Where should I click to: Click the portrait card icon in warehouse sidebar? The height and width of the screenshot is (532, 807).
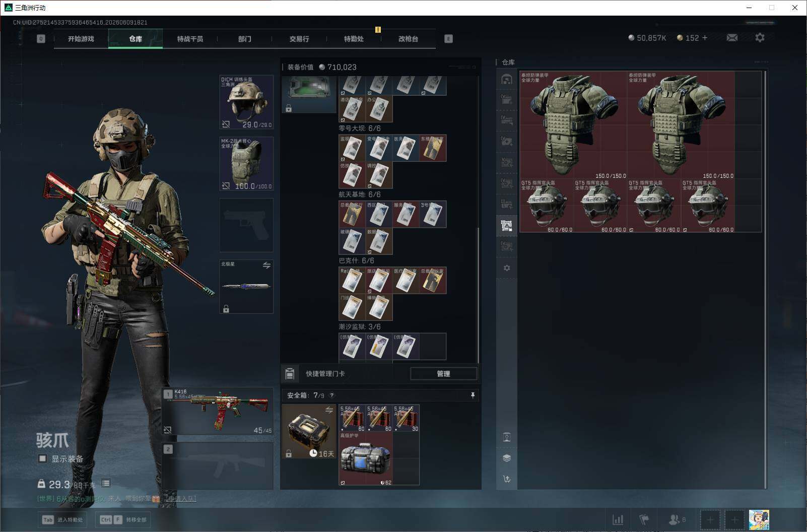[x=507, y=437]
